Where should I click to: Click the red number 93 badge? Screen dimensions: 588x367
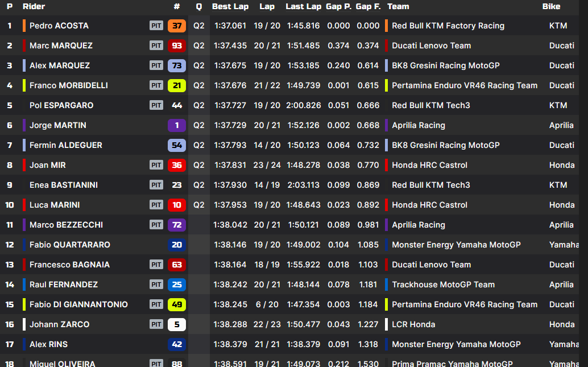pos(177,46)
